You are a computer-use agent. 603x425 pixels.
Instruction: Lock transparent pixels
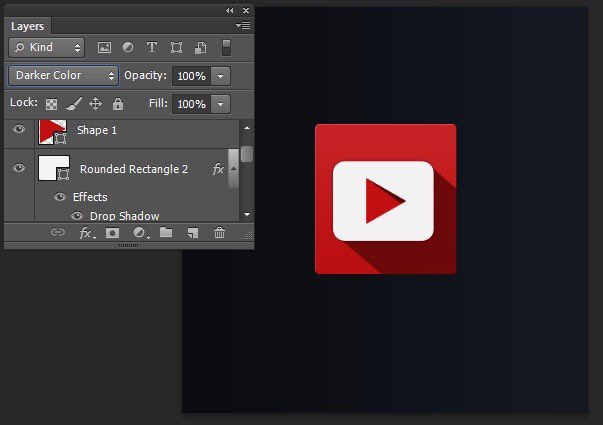pyautogui.click(x=52, y=104)
